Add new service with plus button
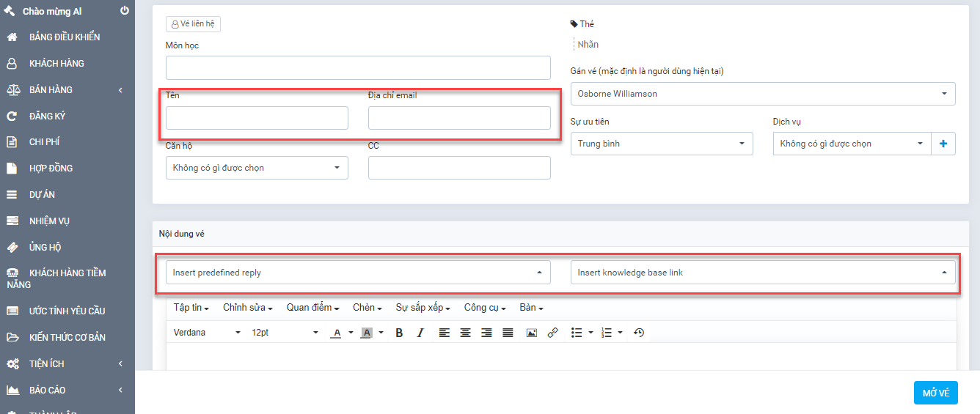The image size is (980, 414). 943,144
